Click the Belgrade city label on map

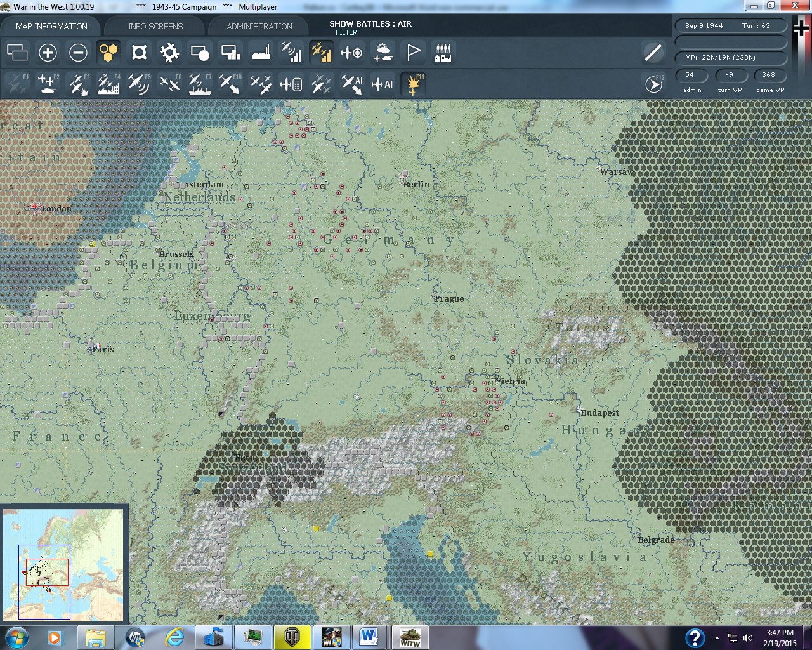click(x=656, y=540)
